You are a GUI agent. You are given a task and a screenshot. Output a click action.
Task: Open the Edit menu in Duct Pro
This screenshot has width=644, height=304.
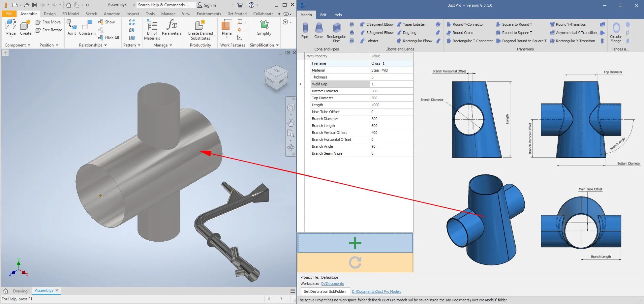(x=323, y=15)
